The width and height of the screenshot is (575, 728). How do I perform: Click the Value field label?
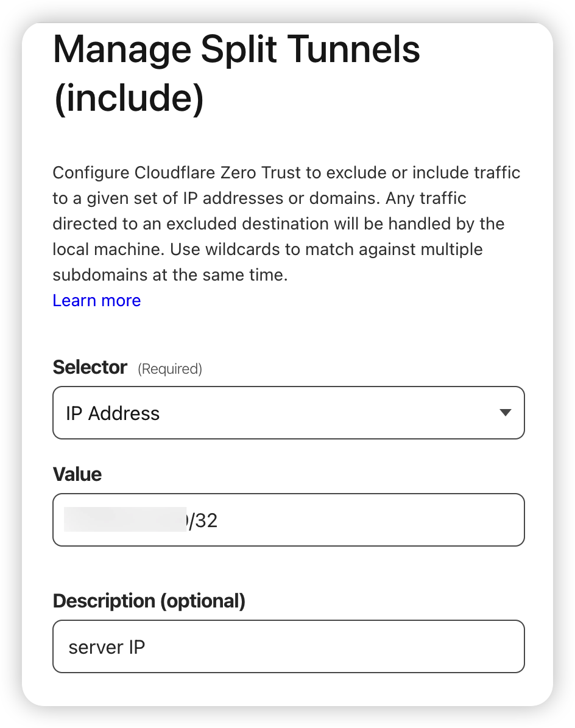(77, 475)
